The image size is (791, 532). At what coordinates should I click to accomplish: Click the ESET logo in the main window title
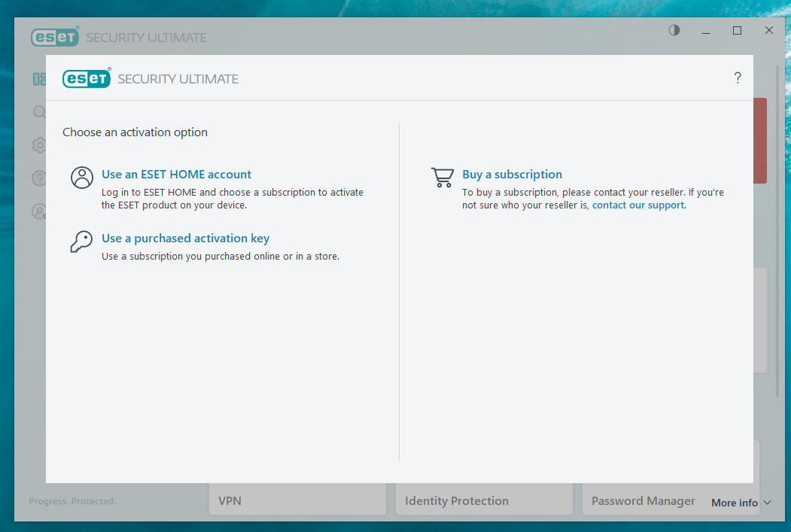pos(55,37)
